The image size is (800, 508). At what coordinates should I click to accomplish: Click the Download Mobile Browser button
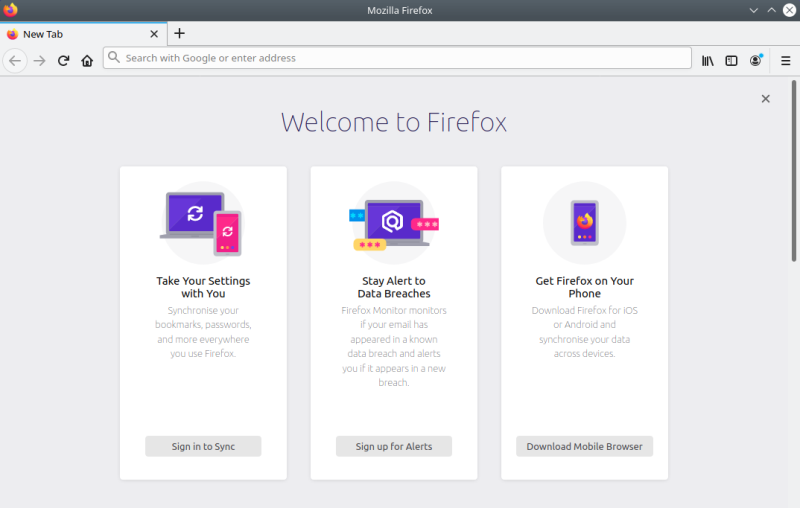coord(584,446)
